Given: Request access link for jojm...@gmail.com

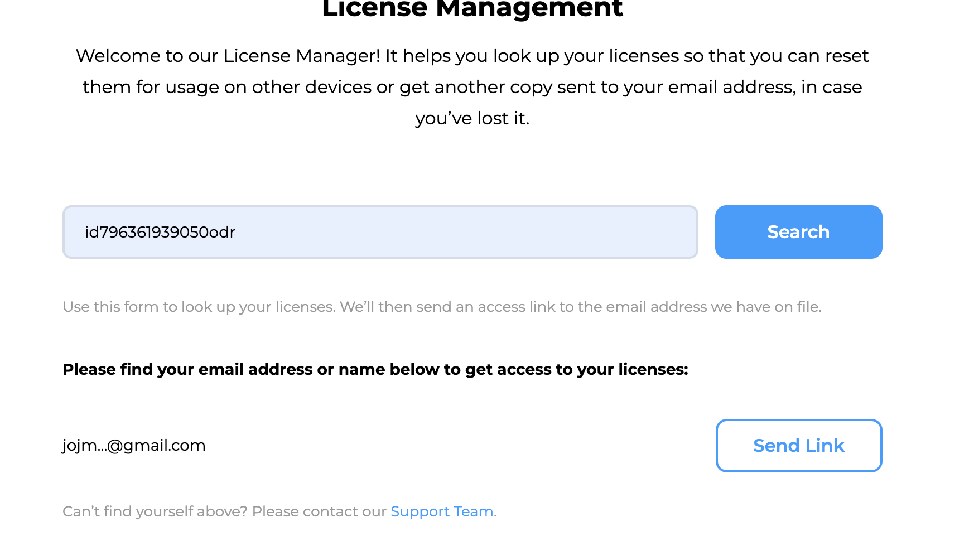Looking at the screenshot, I should point(799,446).
